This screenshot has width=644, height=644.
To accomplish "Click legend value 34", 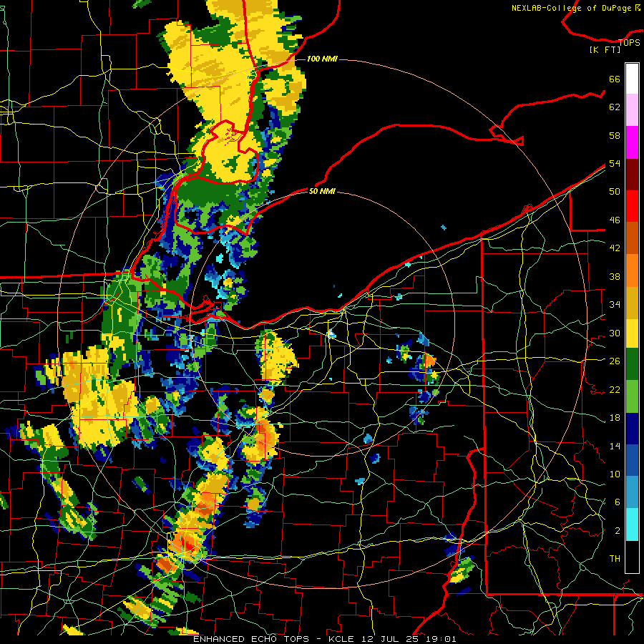I will (x=615, y=304).
